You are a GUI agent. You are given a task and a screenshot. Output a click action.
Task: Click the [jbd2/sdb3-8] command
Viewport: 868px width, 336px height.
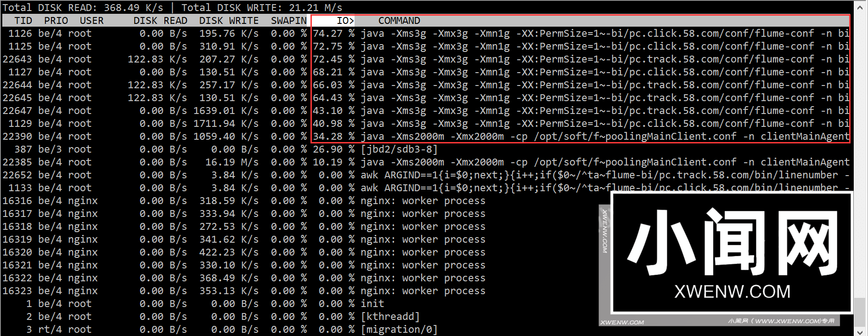(399, 149)
